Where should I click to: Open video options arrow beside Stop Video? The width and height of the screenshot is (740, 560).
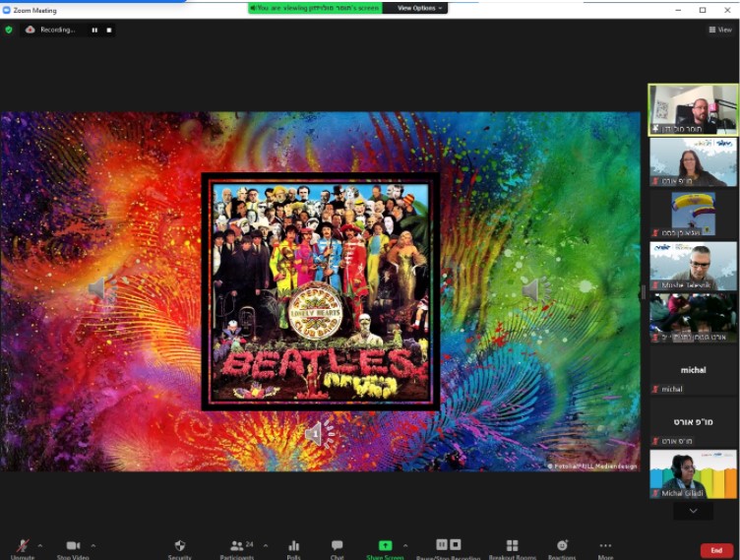[93, 546]
